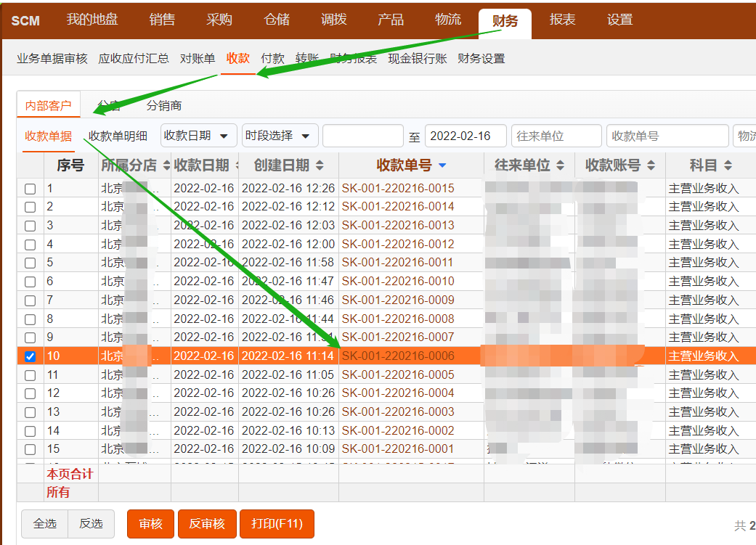Click sort arrows on 收款日期 column

[x=235, y=165]
